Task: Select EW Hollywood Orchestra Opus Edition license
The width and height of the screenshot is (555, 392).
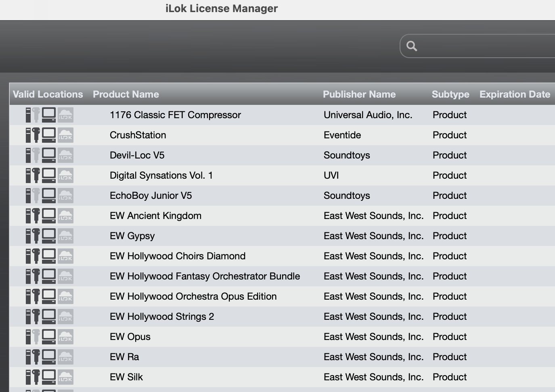Action: 282,296
